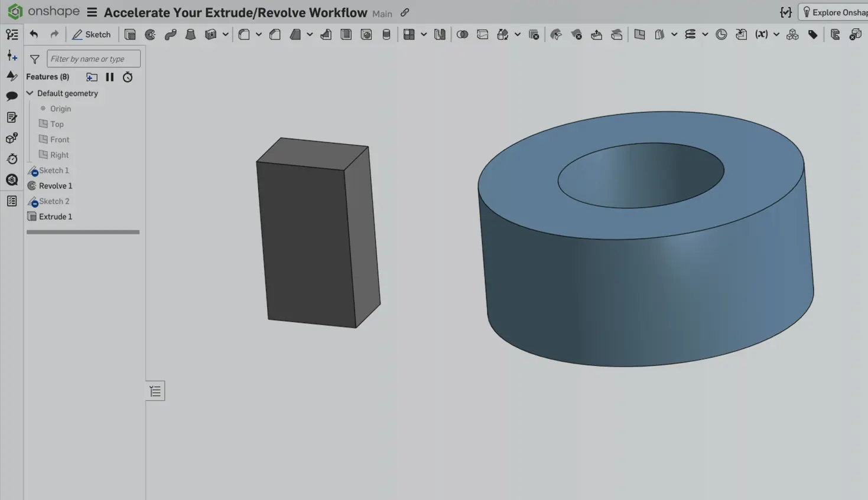This screenshot has width=868, height=500.
Task: Select the clock-shaped toolbar icon
Action: pyautogui.click(x=721, y=34)
